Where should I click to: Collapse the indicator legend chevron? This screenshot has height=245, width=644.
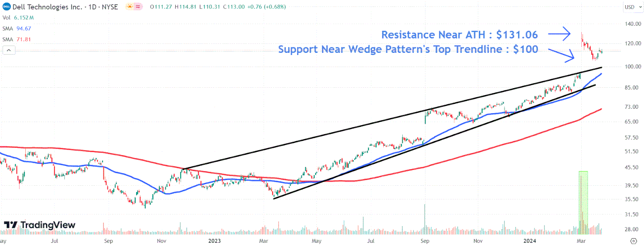click(9, 50)
